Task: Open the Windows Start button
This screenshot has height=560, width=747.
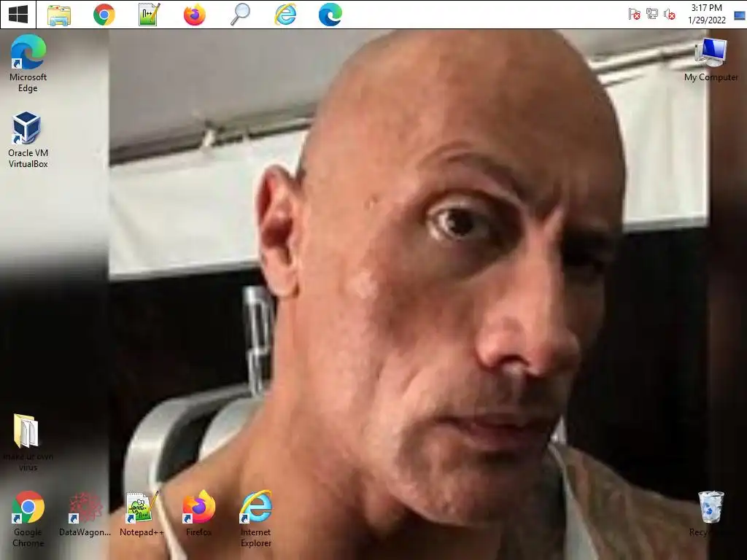Action: click(x=18, y=15)
